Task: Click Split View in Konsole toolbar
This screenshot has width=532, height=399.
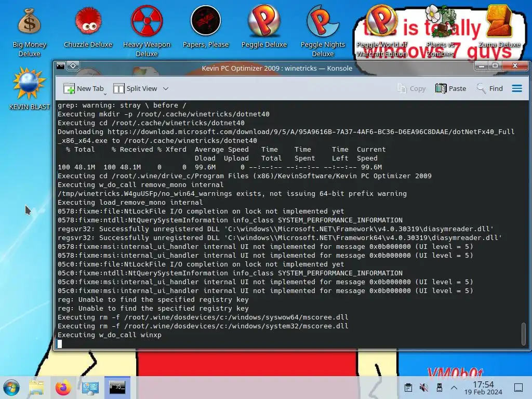Action: click(135, 88)
